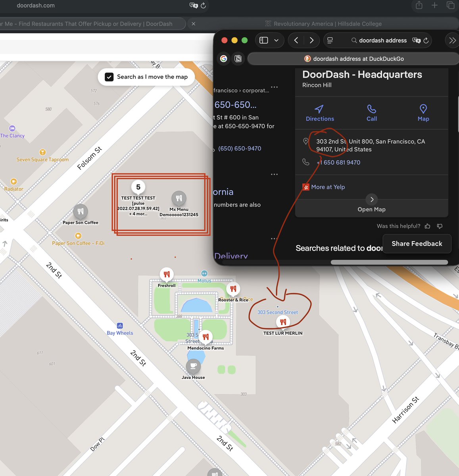The image size is (459, 476).
Task: Call DoorDash Headquarters via Call button
Action: pyautogui.click(x=372, y=113)
